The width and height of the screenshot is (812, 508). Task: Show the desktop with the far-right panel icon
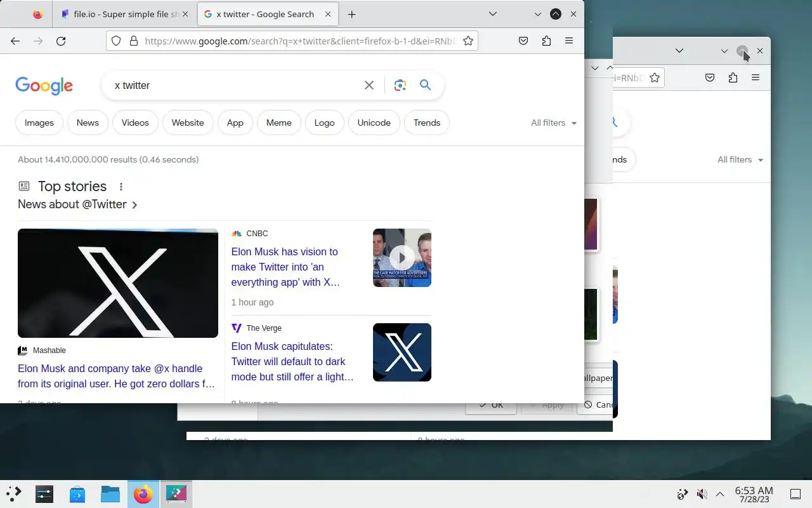pos(796,494)
